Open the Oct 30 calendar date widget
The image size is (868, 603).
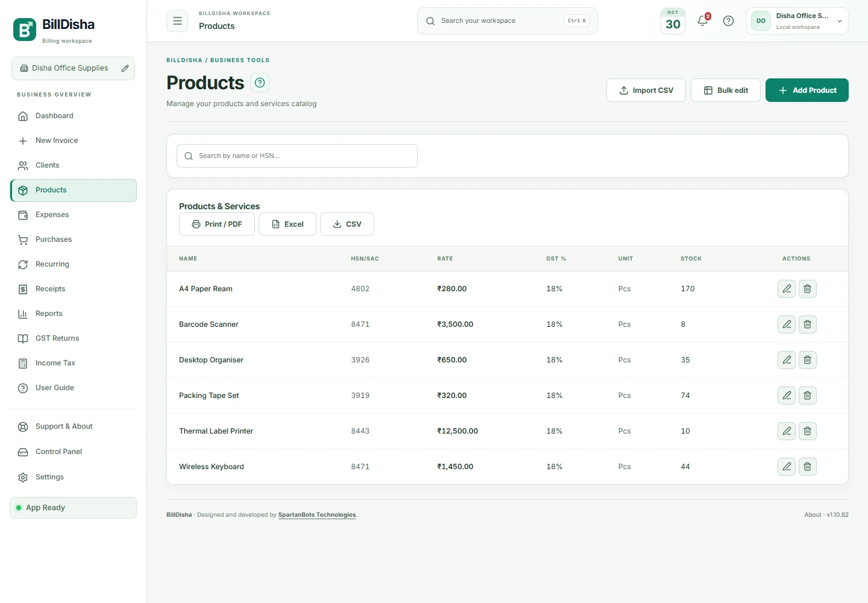coord(673,21)
